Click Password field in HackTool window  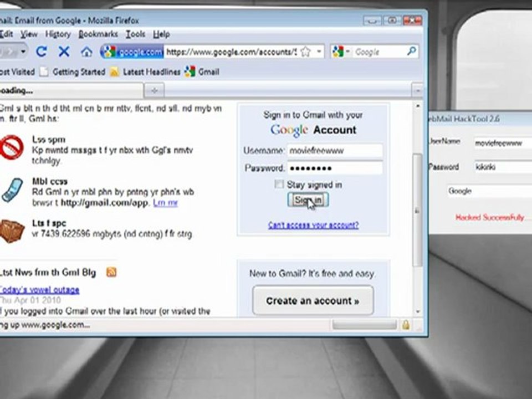click(x=503, y=167)
